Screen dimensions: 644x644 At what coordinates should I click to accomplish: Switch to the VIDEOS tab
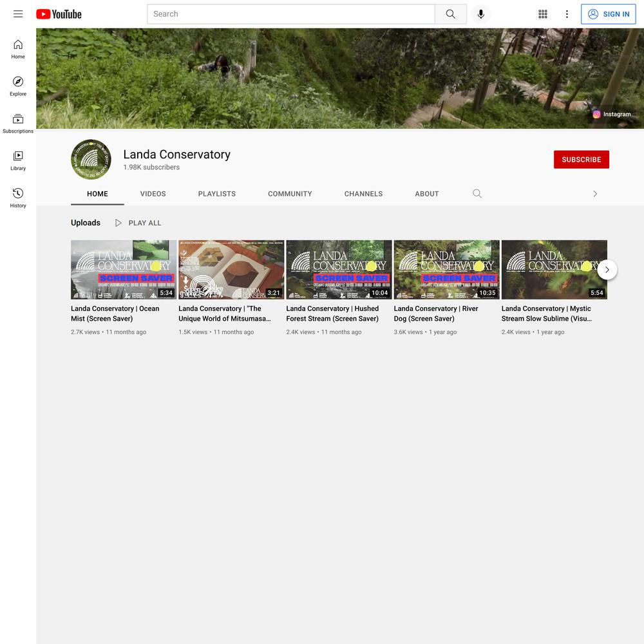(153, 194)
